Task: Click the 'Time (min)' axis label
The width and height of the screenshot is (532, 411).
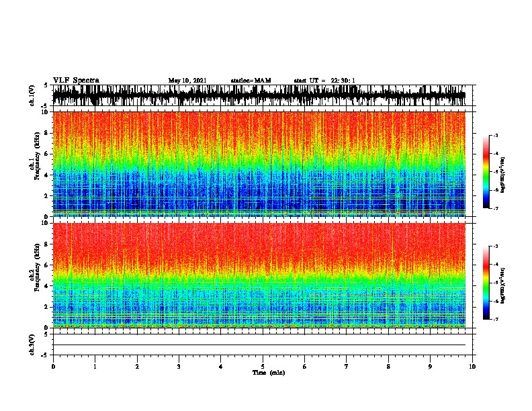Action: coord(269,373)
